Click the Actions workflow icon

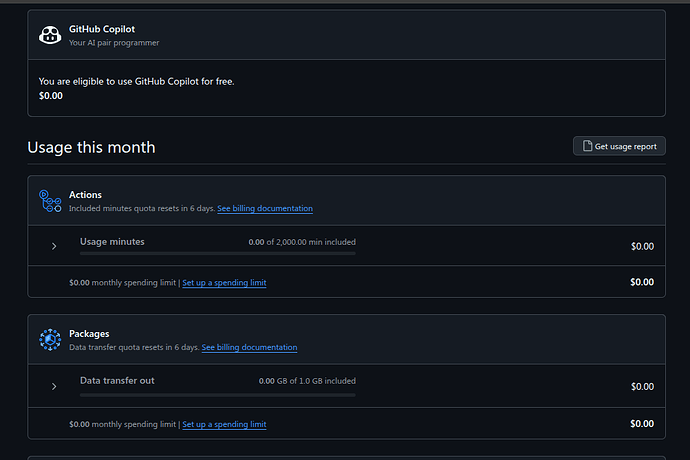click(50, 201)
